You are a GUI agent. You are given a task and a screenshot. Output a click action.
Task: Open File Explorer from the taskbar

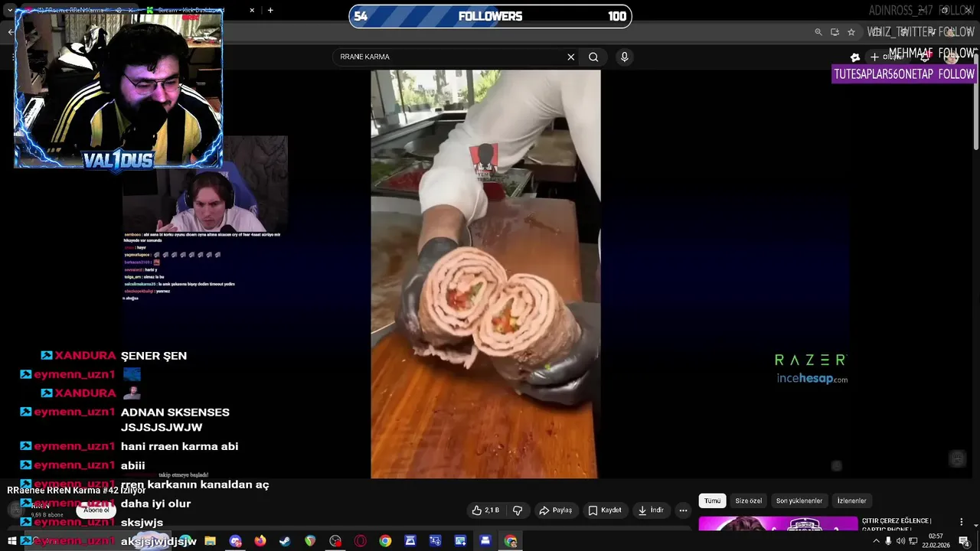click(x=210, y=541)
